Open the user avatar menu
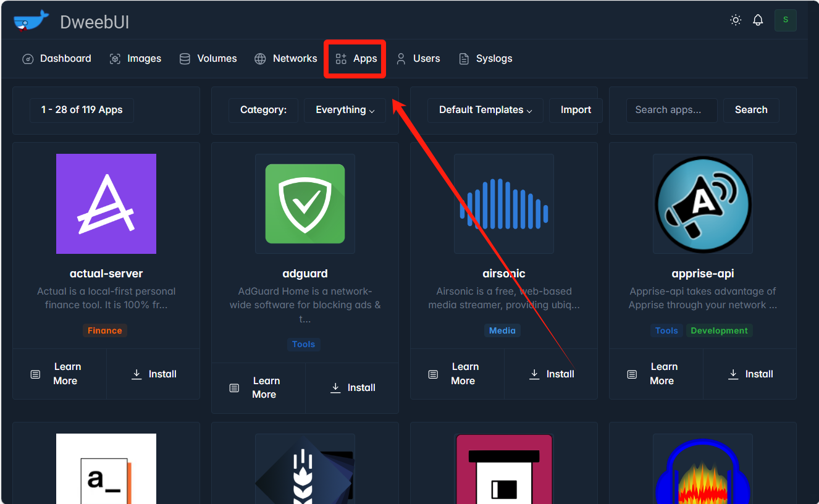The width and height of the screenshot is (819, 504). 785,20
